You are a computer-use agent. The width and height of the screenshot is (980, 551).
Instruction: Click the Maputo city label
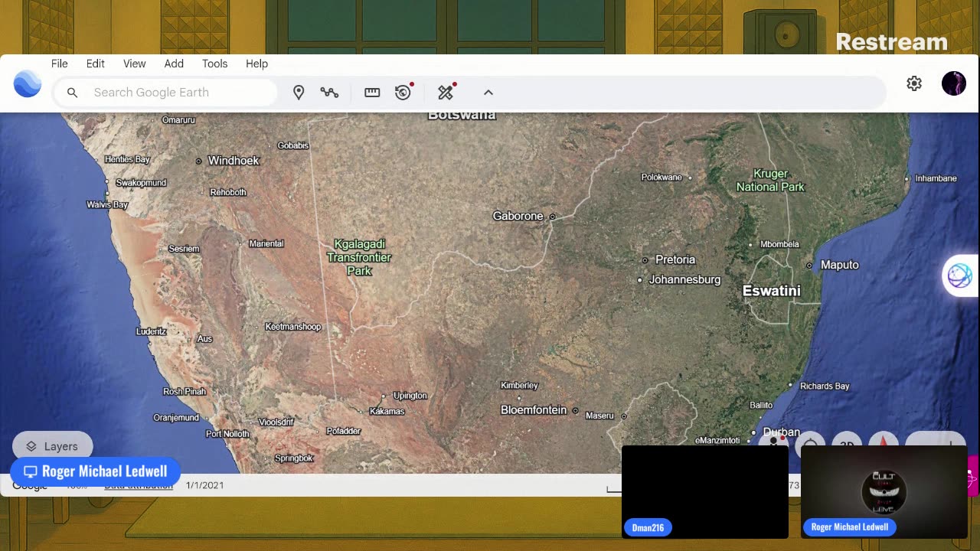click(840, 265)
